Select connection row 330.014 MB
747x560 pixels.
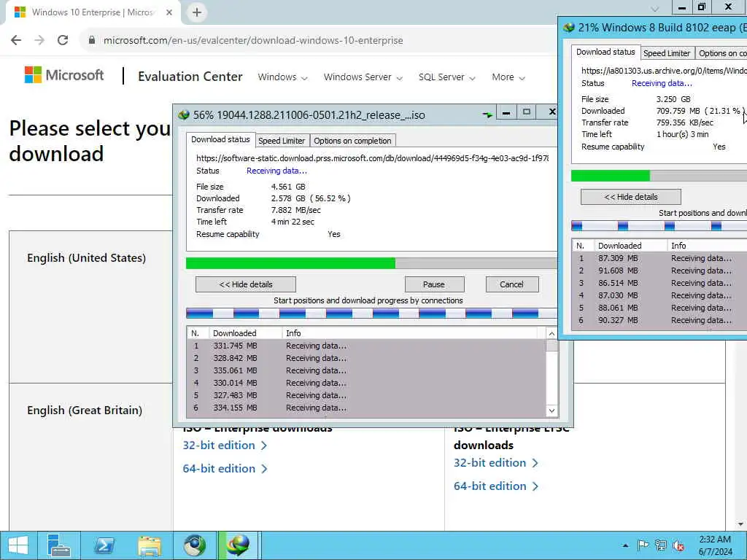point(366,383)
